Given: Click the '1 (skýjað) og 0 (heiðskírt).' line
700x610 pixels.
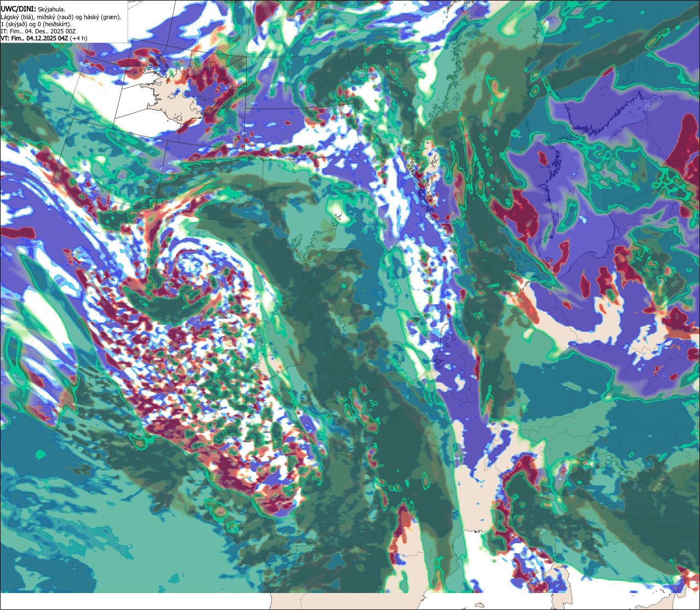Looking at the screenshot, I should (36, 24).
